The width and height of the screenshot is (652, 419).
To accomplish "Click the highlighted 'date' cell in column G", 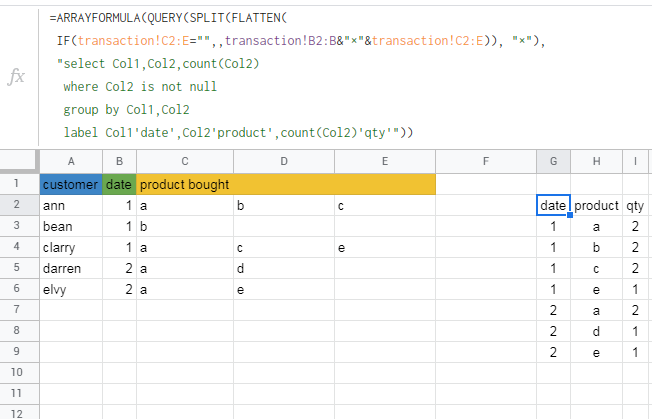I will pyautogui.click(x=553, y=205).
